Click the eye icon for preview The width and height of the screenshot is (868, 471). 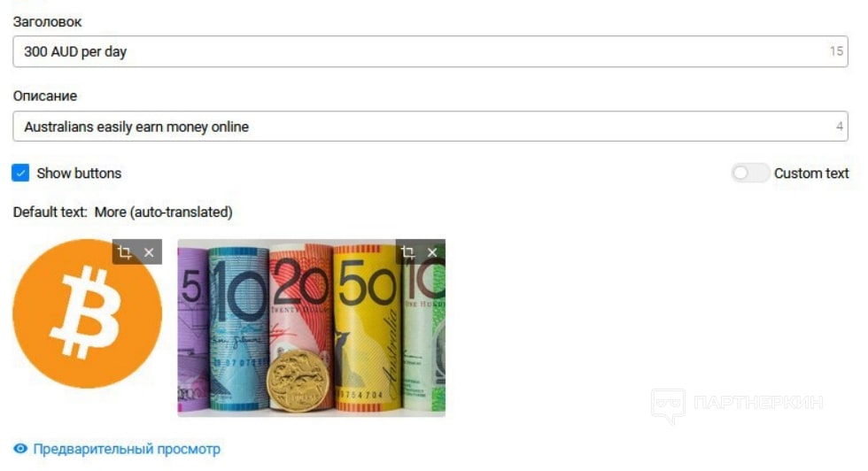pyautogui.click(x=20, y=448)
